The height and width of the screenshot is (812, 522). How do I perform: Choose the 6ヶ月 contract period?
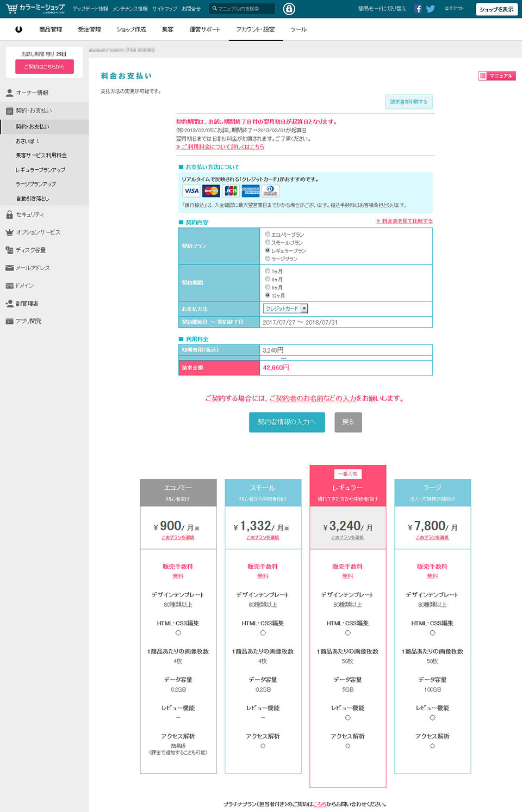tap(268, 287)
